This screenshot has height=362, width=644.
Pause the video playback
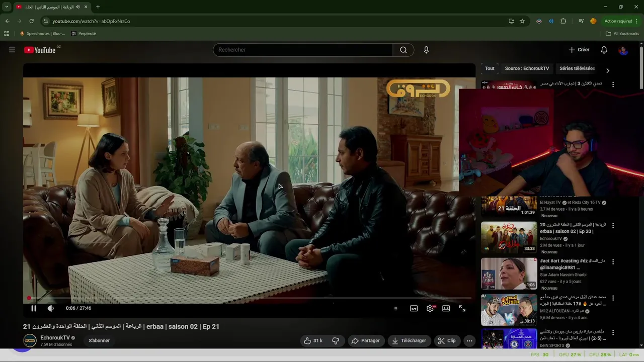[x=34, y=308]
